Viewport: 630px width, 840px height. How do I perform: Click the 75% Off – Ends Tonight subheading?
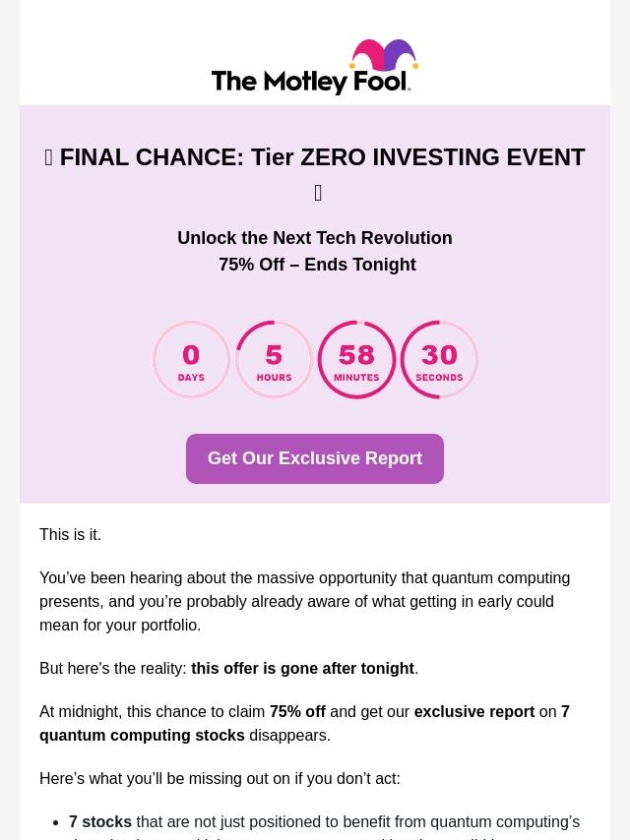click(317, 265)
